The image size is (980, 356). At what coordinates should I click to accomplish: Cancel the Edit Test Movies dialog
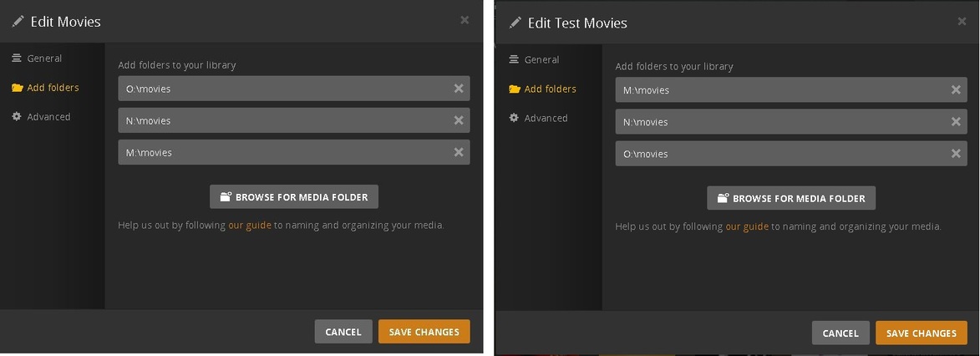coord(840,333)
